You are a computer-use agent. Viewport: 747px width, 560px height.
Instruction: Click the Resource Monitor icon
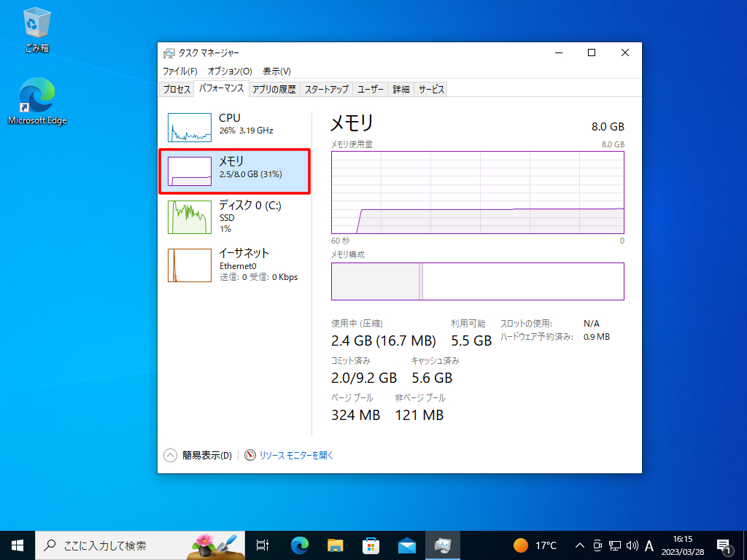250,455
